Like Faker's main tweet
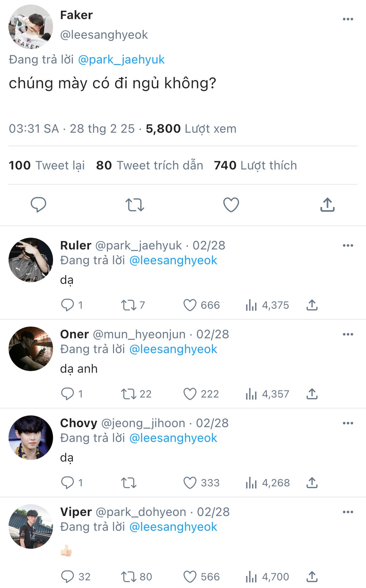 [x=231, y=205]
